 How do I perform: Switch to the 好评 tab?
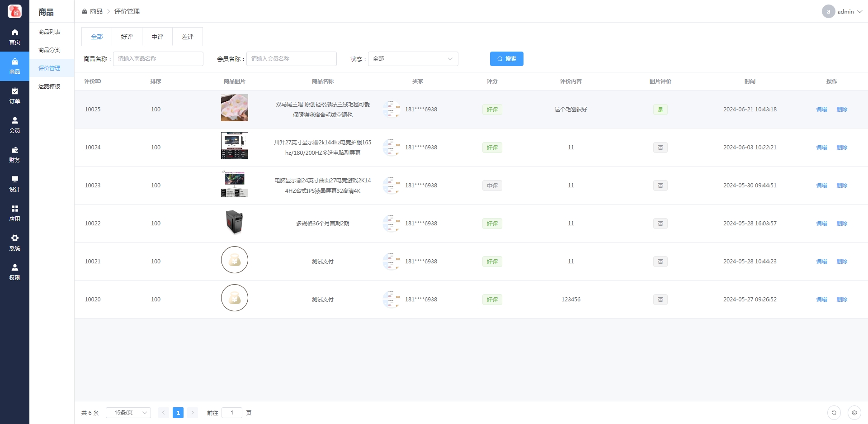(127, 37)
